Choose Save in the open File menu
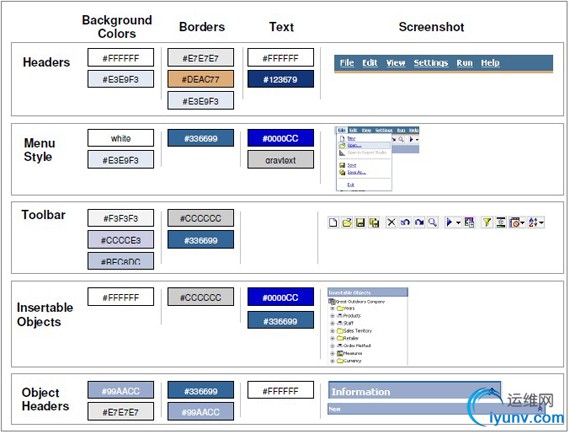Image resolution: width=570 pixels, height=434 pixels. coord(352,165)
